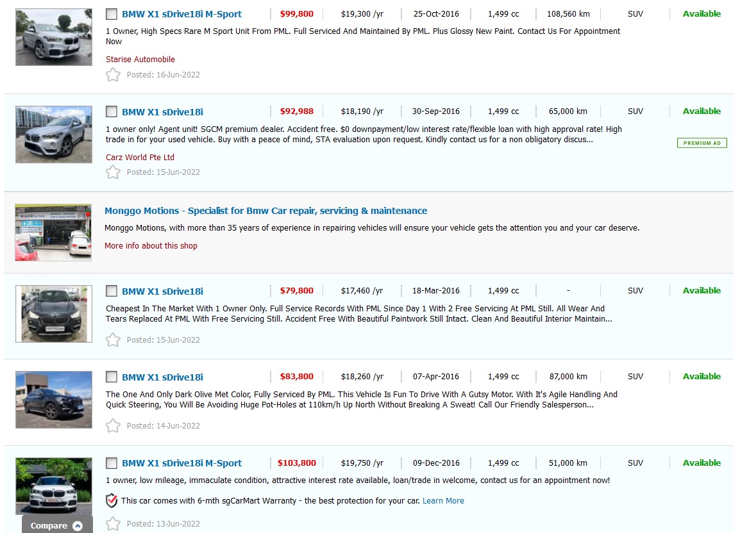
Task: Open the $103,800 BMW X1 M-Sport title
Action: (181, 463)
